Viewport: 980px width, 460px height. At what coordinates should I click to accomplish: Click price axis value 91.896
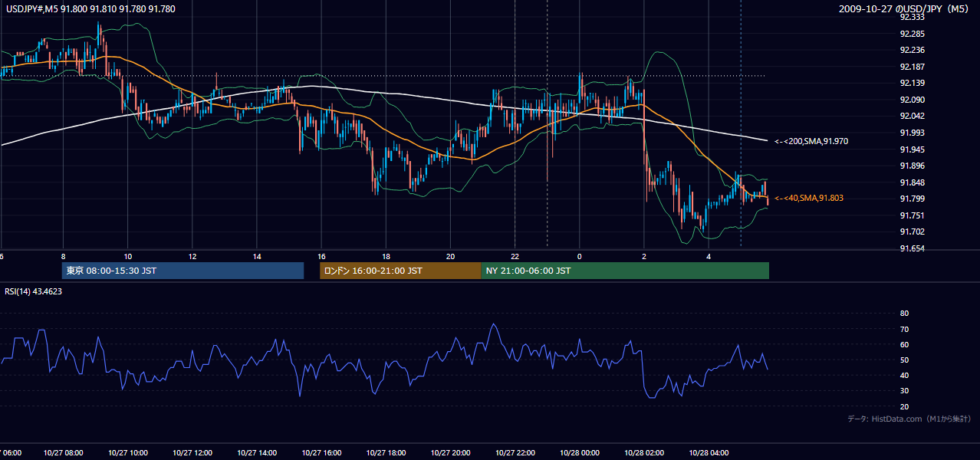point(913,166)
